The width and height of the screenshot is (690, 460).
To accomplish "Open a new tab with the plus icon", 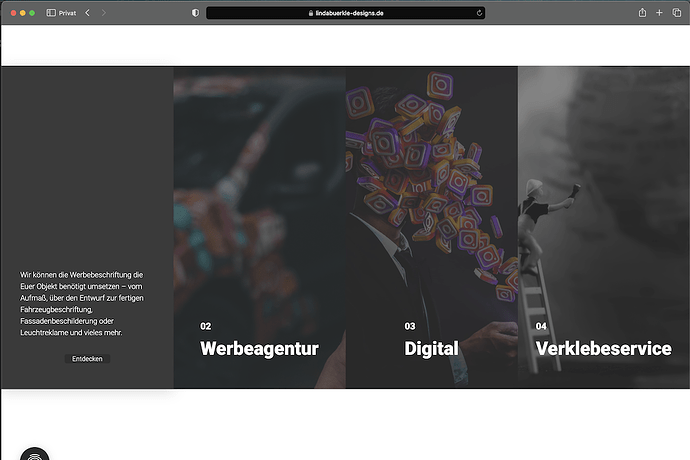I will (x=659, y=13).
